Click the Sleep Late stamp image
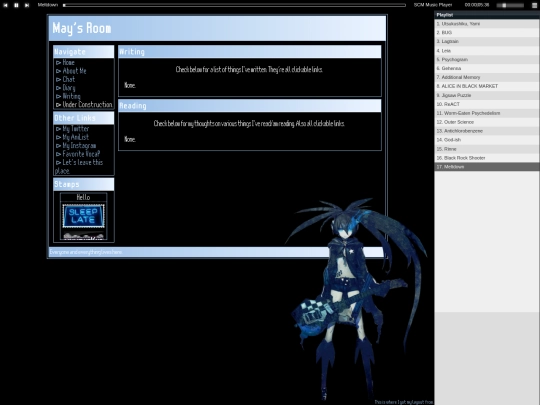This screenshot has width=540, height=405. [x=83, y=216]
